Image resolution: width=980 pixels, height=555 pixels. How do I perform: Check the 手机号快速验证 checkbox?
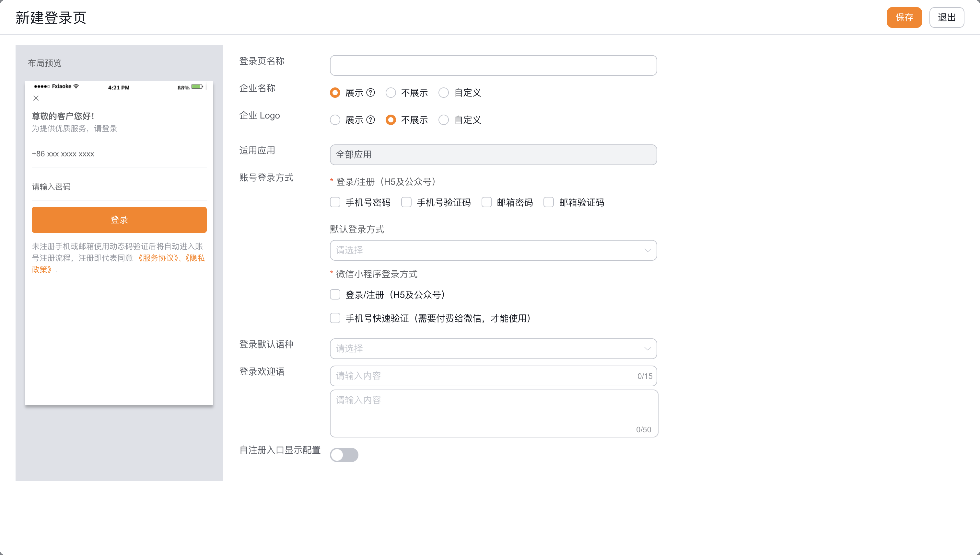pyautogui.click(x=335, y=318)
